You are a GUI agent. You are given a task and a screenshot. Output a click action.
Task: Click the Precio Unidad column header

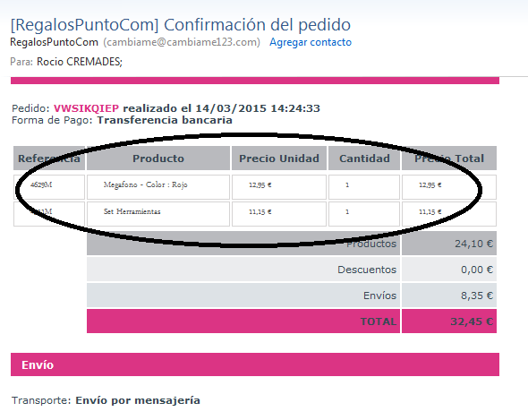279,159
